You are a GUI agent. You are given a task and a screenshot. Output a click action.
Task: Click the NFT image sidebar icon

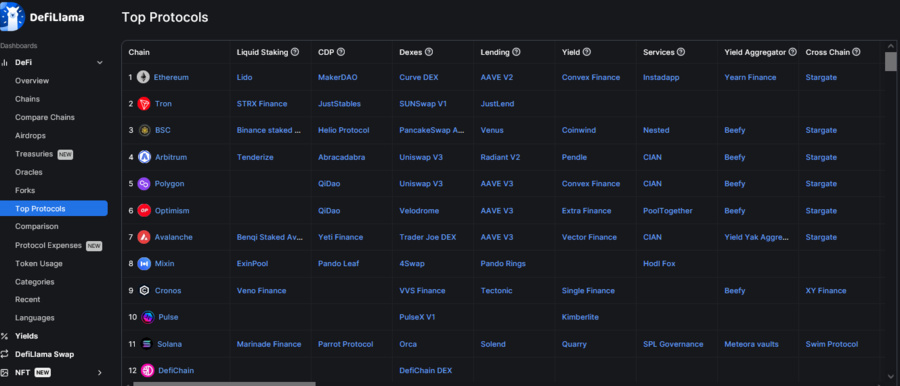[5, 373]
